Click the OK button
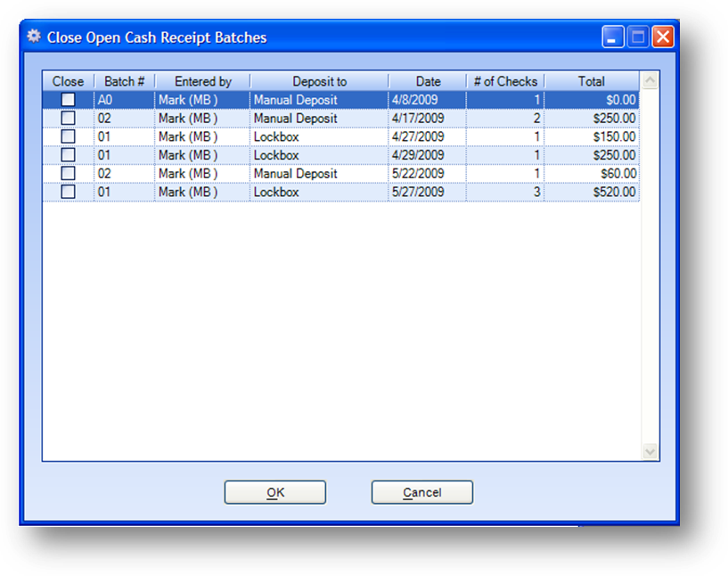This screenshot has width=728, height=576. click(274, 492)
